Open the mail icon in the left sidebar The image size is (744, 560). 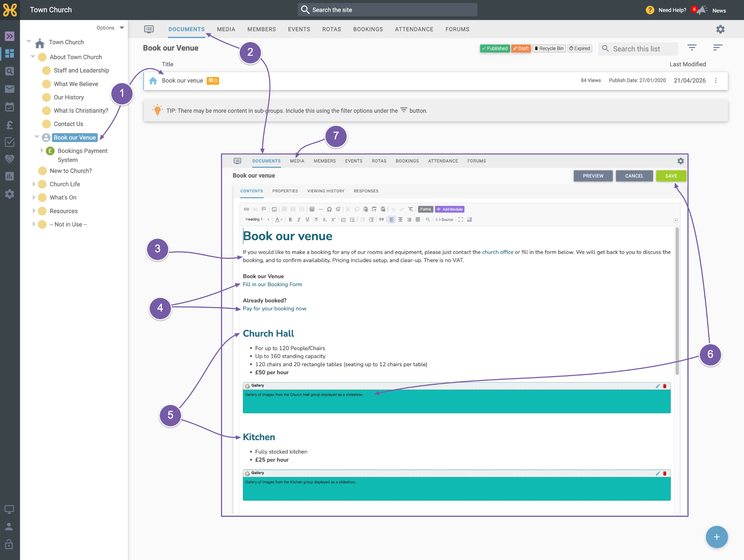10,89
